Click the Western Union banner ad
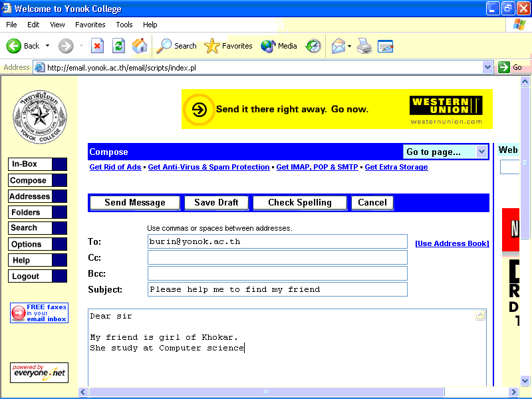The image size is (532, 399). point(337,109)
